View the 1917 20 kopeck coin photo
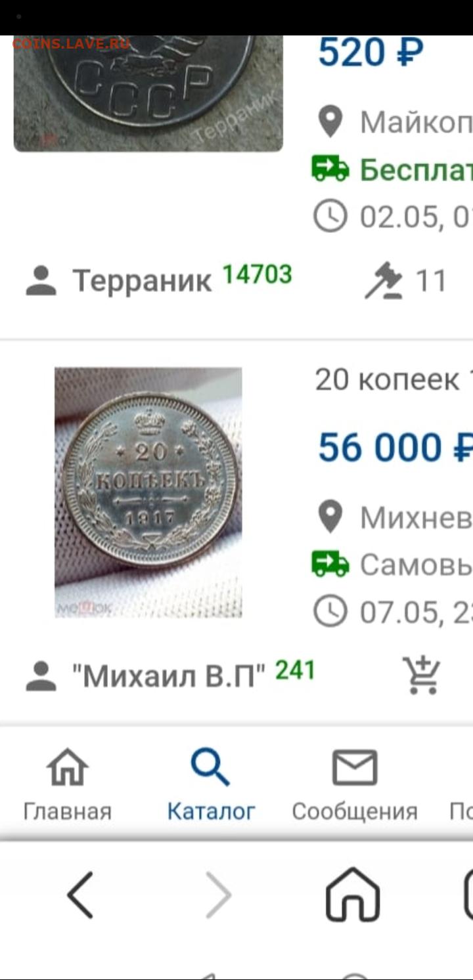This screenshot has width=473, height=980. 148,492
